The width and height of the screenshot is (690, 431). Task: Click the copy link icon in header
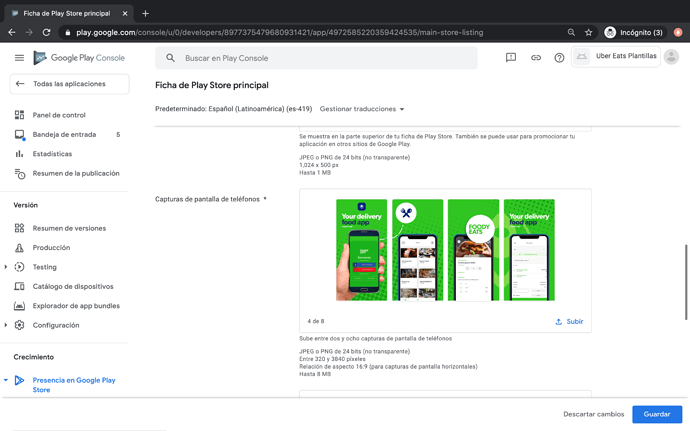pos(535,58)
